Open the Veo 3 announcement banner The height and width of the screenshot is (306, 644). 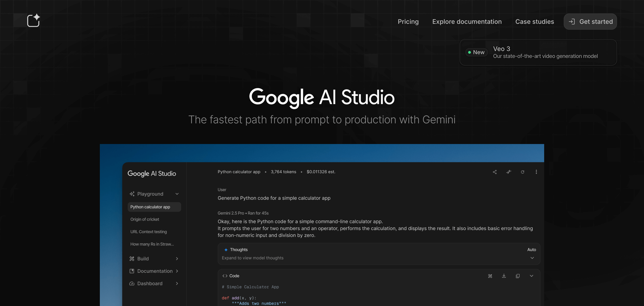(x=538, y=52)
